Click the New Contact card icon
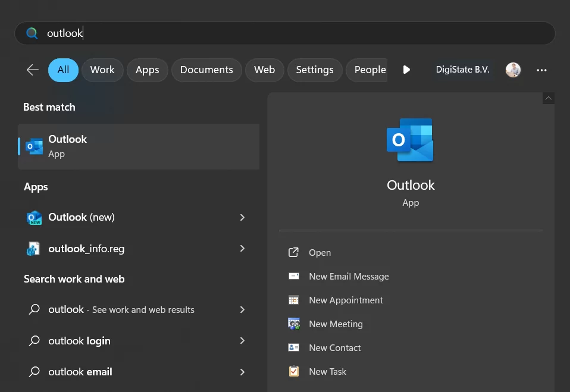The image size is (570, 392). (294, 347)
